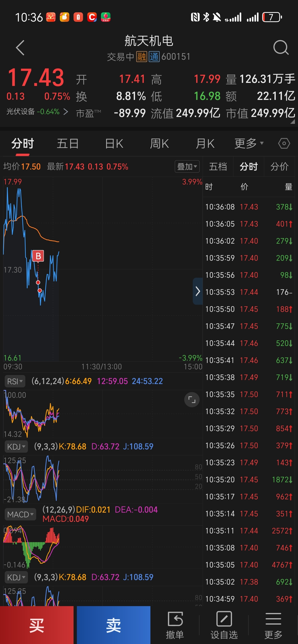Switch to the 日K tab

click(114, 143)
